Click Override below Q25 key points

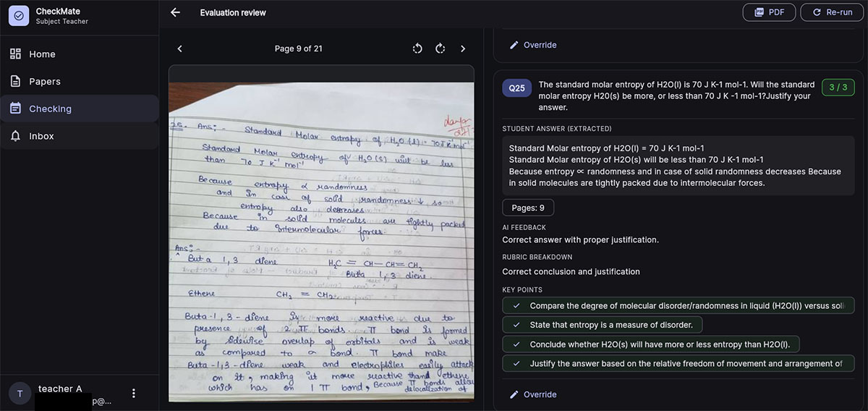pyautogui.click(x=533, y=394)
